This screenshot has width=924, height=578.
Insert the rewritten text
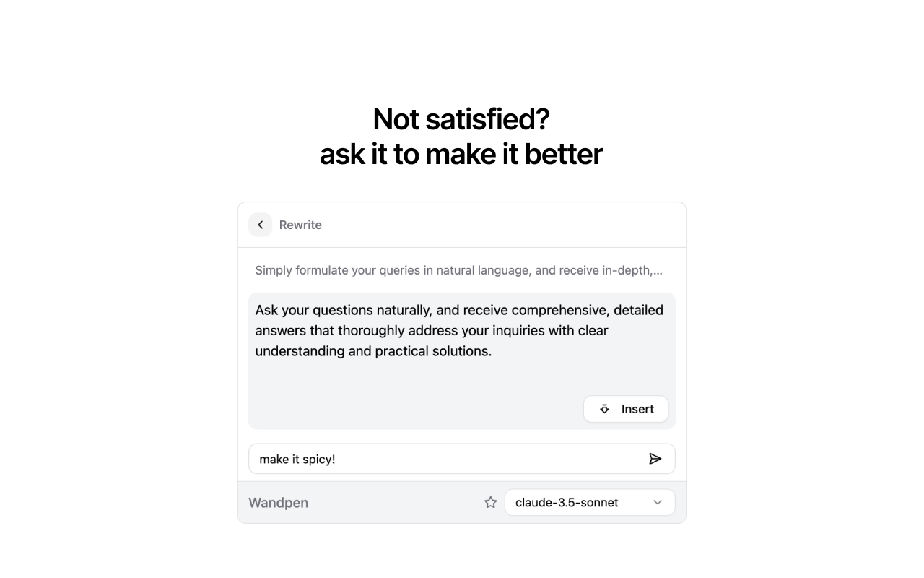(x=626, y=409)
